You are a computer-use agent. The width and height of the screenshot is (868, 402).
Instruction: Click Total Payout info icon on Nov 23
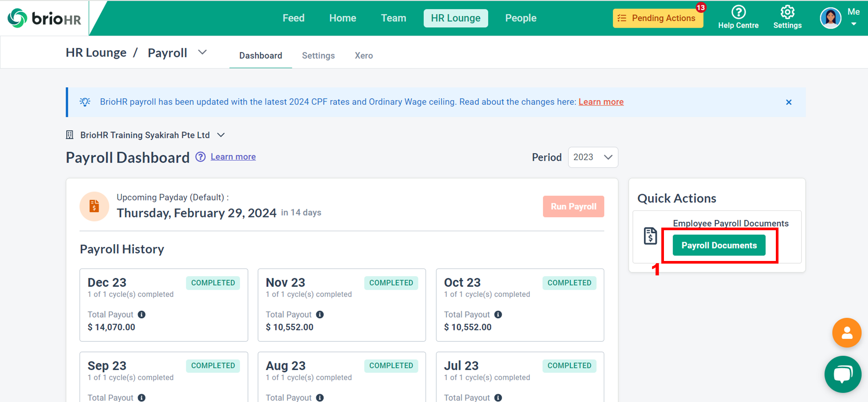tap(320, 315)
